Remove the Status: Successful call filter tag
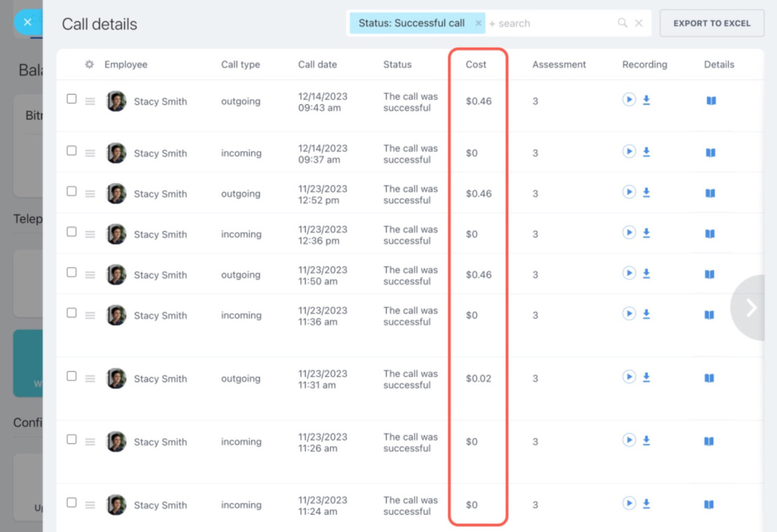The image size is (777, 532). [x=478, y=23]
